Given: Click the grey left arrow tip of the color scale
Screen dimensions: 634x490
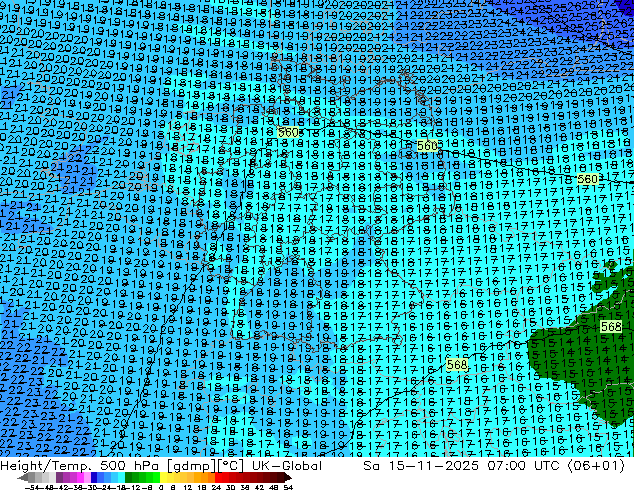Looking at the screenshot, I should click(x=22, y=477).
